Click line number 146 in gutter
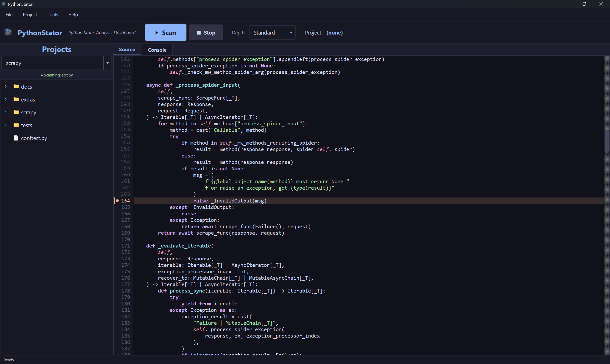 [125, 85]
